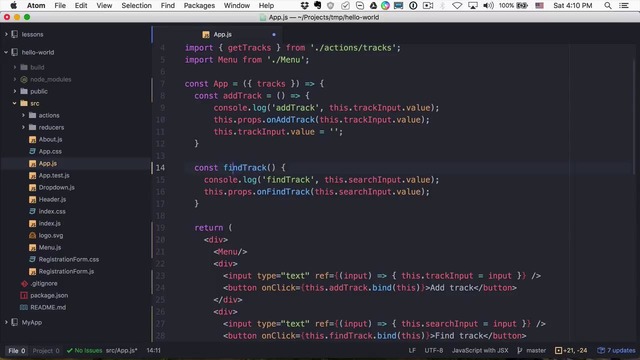This screenshot has height=360, width=640.
Task: Open Notification Center list icon
Action: [624, 5]
